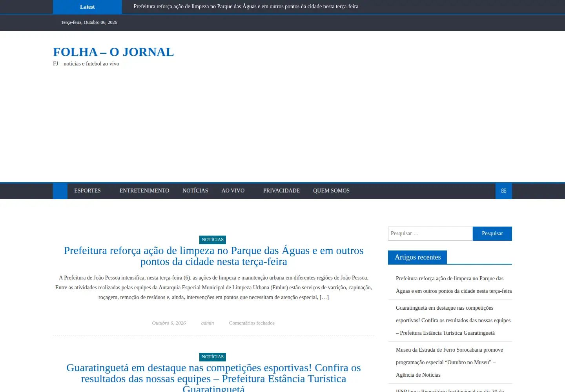Click the blue Pesquisar button
The height and width of the screenshot is (392, 565).
(x=492, y=234)
